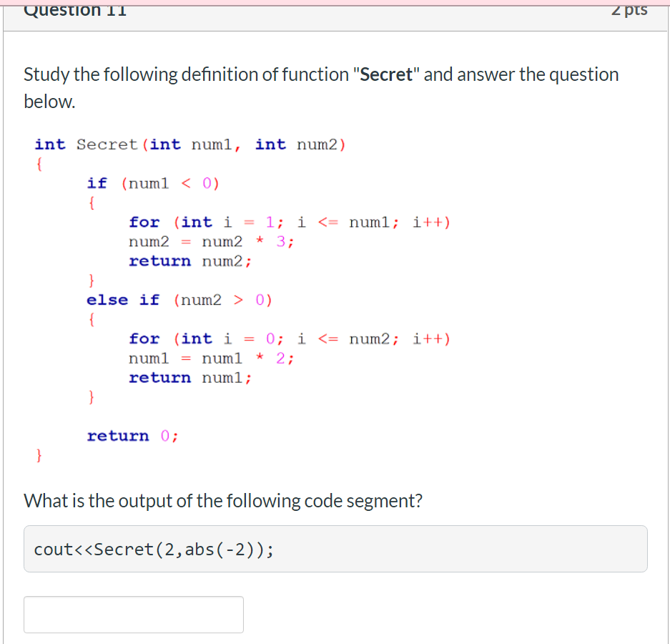Click the question text asking about output

(x=222, y=500)
